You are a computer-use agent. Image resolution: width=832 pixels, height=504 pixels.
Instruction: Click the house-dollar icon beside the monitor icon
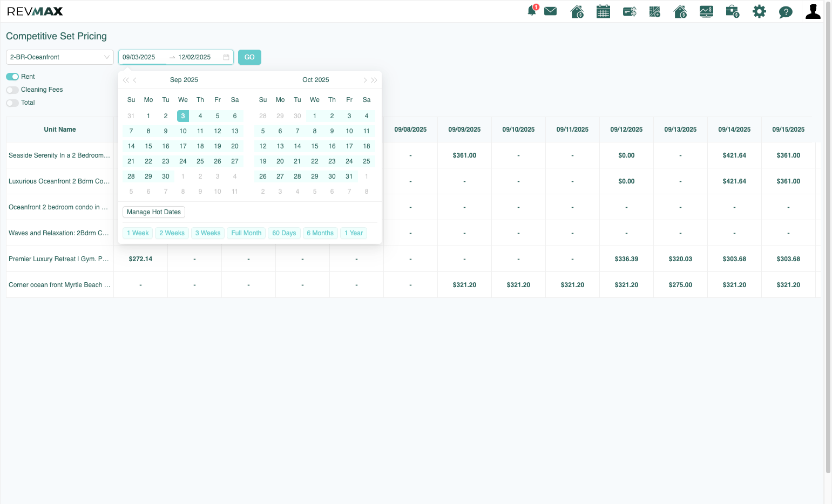click(x=680, y=11)
